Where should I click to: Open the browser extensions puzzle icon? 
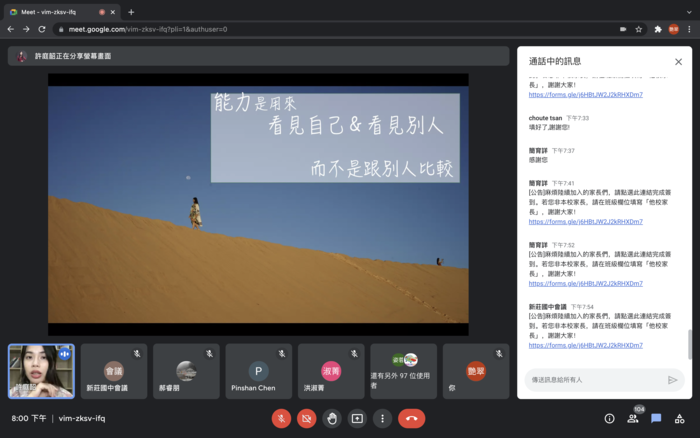click(658, 29)
